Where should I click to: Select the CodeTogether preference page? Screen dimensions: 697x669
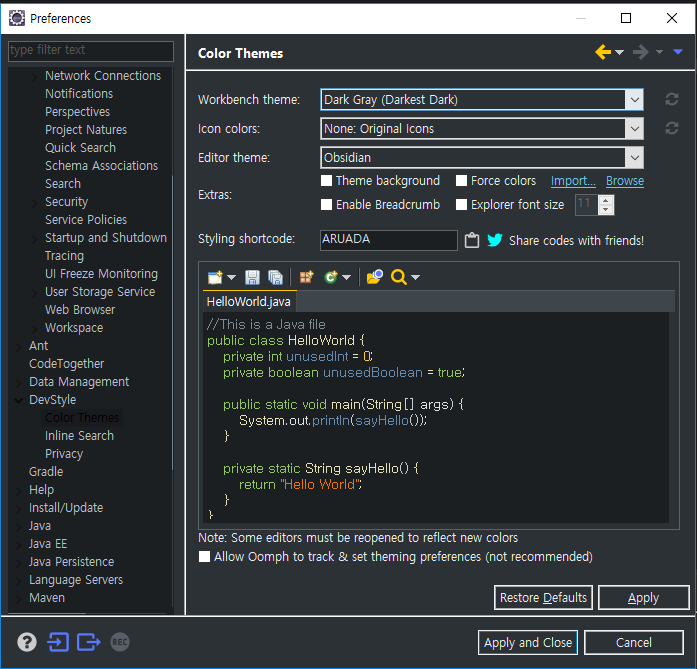66,364
